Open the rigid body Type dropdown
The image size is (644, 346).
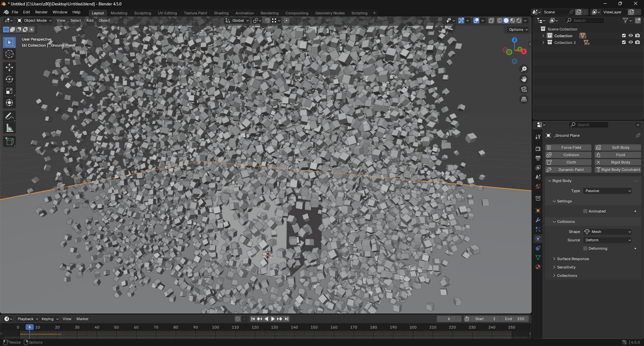[x=608, y=191]
